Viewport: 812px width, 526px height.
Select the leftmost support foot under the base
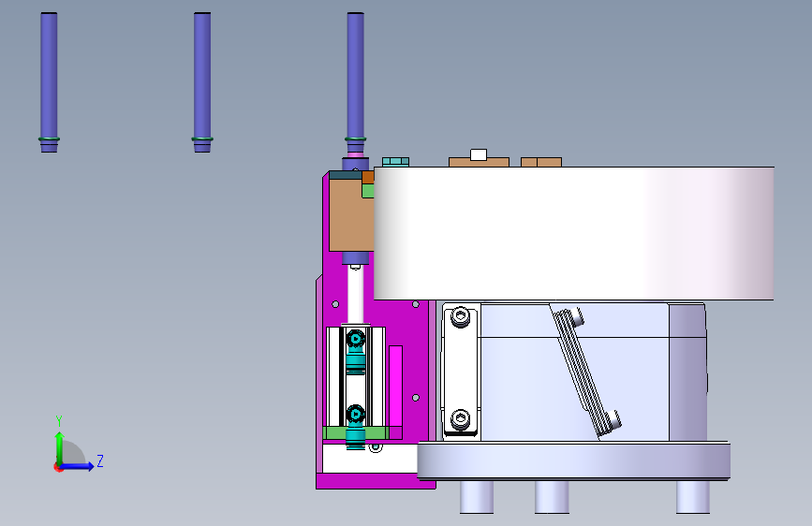click(477, 497)
